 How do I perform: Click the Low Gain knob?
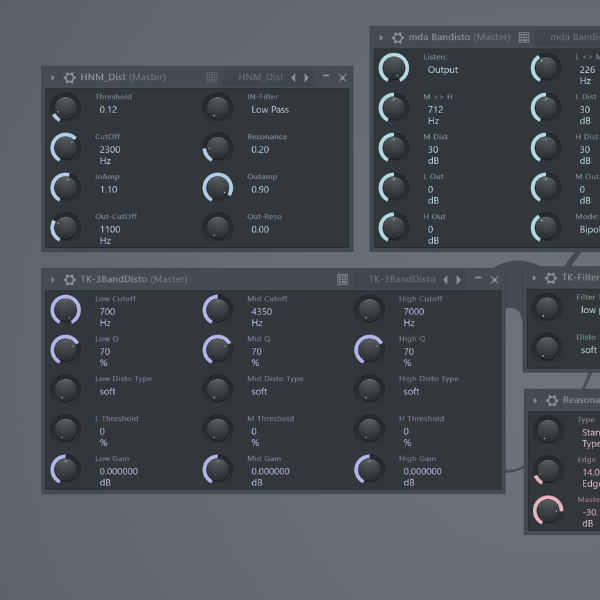(65, 469)
